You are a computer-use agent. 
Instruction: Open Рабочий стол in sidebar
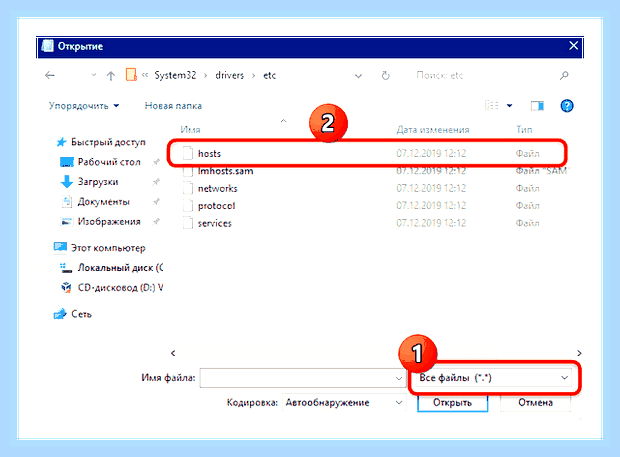[100, 162]
